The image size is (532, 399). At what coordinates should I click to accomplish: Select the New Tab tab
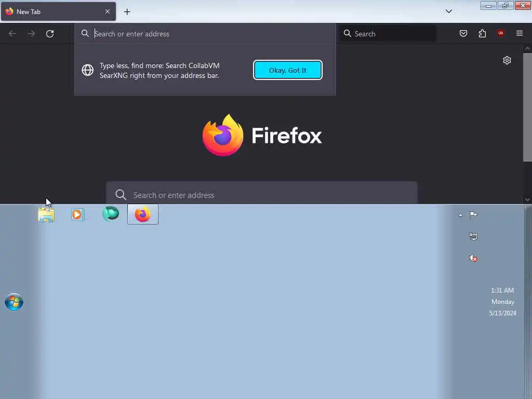click(58, 11)
